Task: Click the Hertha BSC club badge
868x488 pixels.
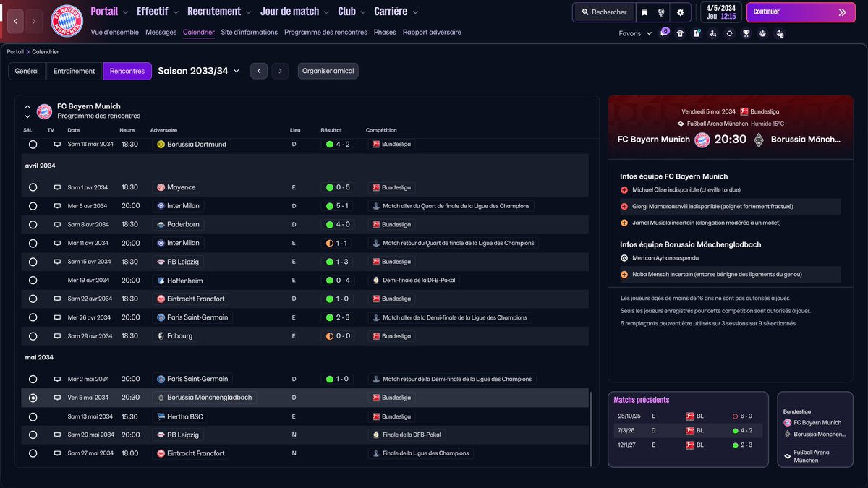Action: (x=161, y=416)
